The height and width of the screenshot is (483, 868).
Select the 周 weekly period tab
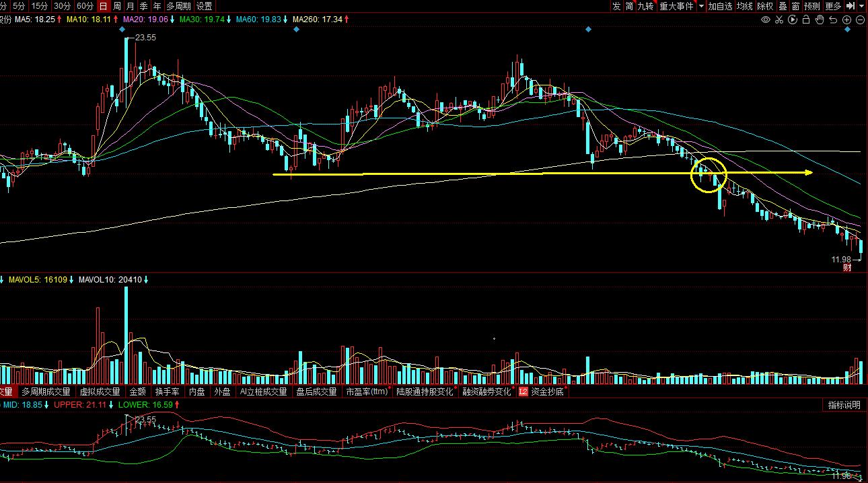pyautogui.click(x=117, y=6)
